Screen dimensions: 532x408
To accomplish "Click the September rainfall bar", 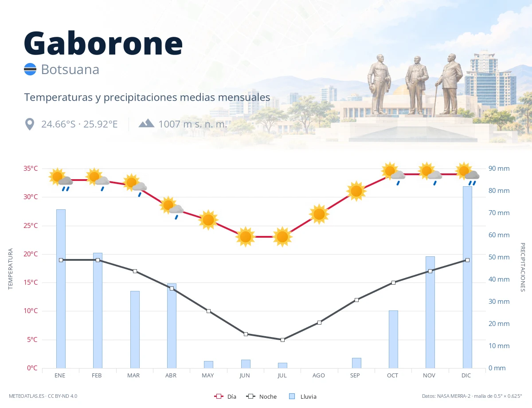I will (356, 363).
